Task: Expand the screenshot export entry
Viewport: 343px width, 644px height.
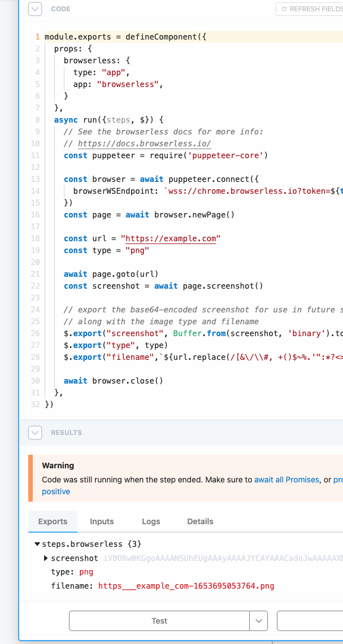Action: tap(46, 558)
